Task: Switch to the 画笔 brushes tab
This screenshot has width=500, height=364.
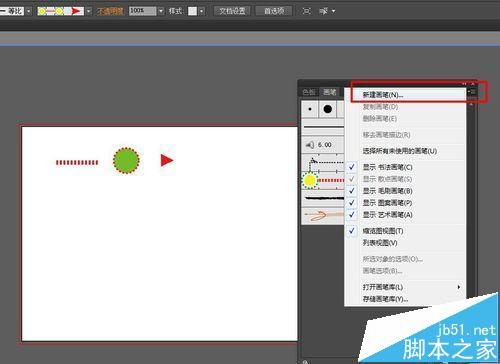Action: (330, 92)
